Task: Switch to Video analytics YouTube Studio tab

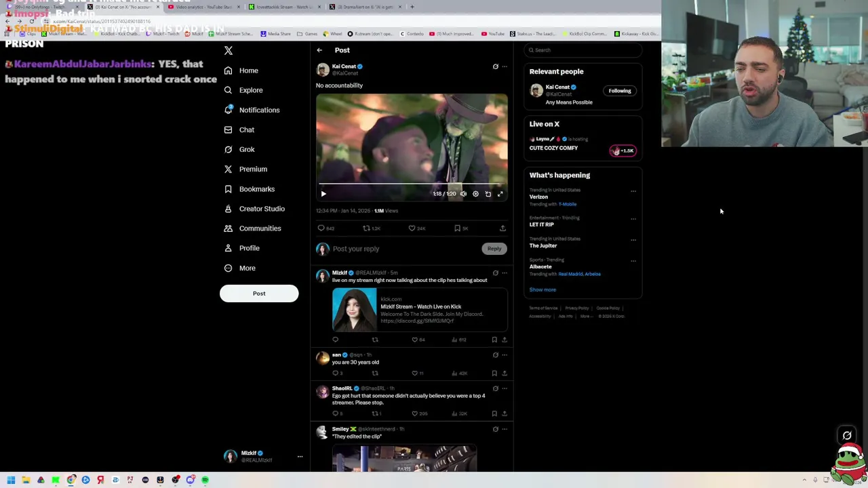Action: (x=203, y=7)
